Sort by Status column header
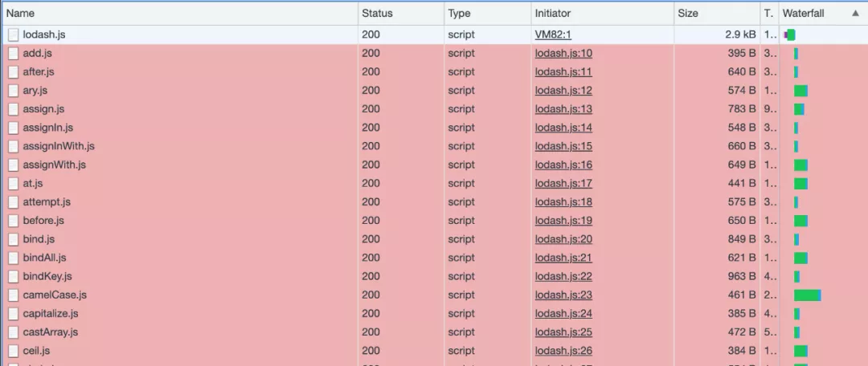 coord(401,14)
